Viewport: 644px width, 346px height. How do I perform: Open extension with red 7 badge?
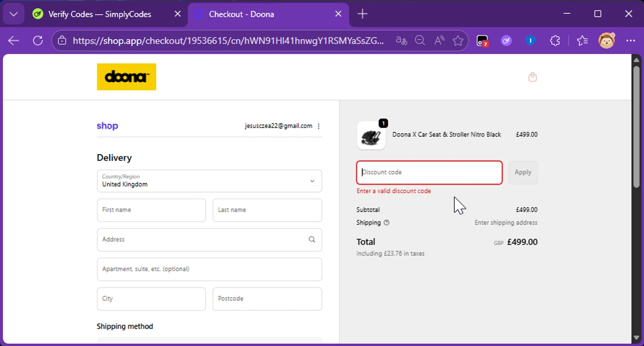[x=483, y=41]
